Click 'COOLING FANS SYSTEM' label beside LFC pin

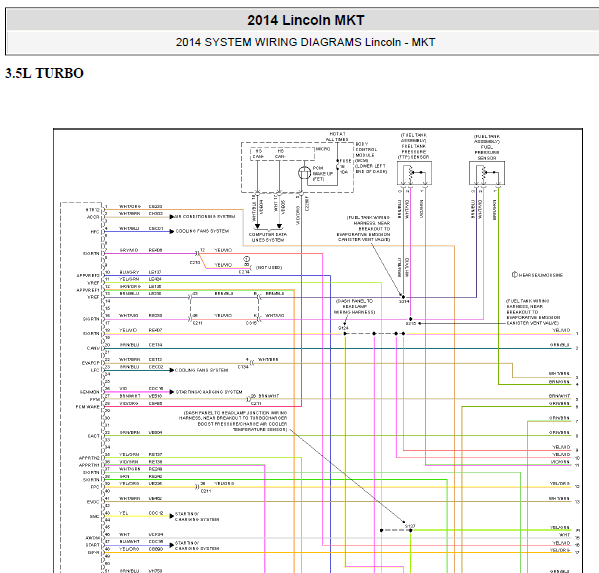201,370
